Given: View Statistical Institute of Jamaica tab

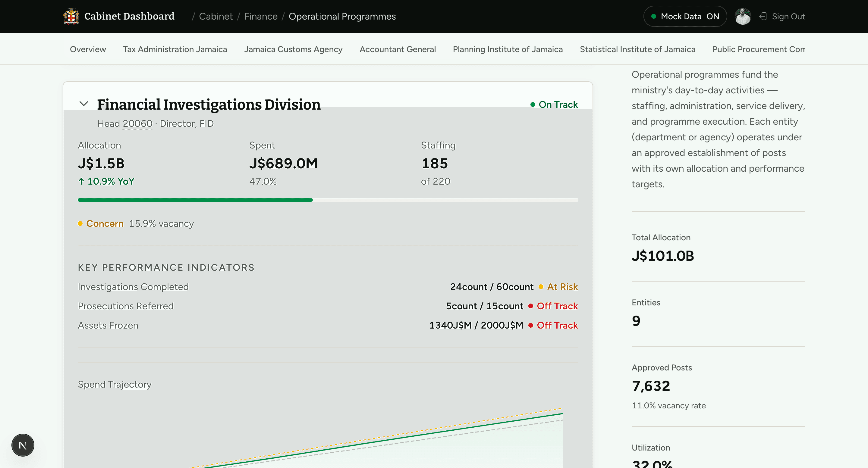Looking at the screenshot, I should click(637, 49).
